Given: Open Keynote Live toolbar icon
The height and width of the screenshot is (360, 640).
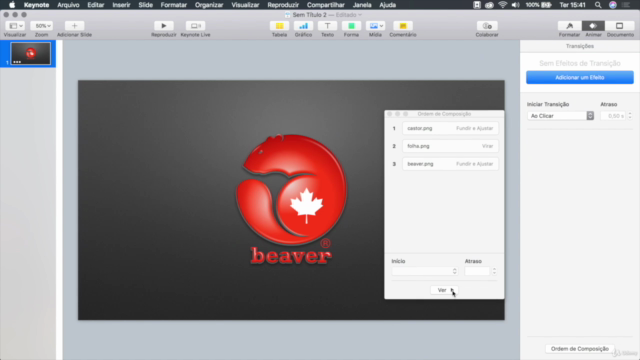Looking at the screenshot, I should tap(195, 26).
